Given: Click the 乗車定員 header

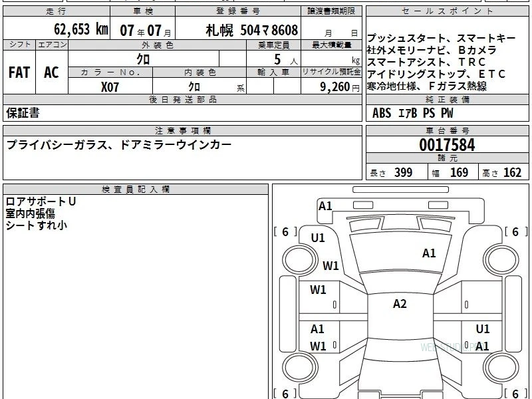Looking at the screenshot, I should (273, 45).
